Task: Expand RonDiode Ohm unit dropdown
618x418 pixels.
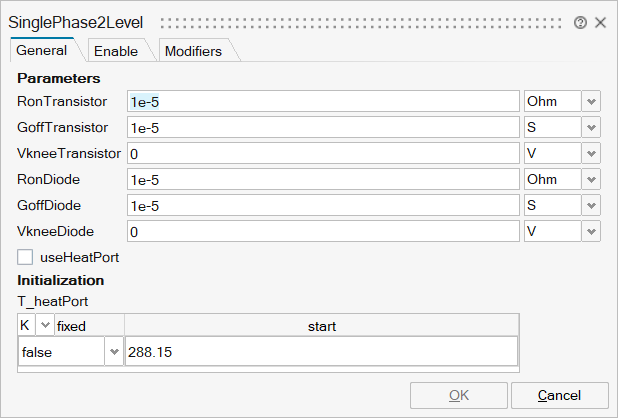Action: point(591,179)
